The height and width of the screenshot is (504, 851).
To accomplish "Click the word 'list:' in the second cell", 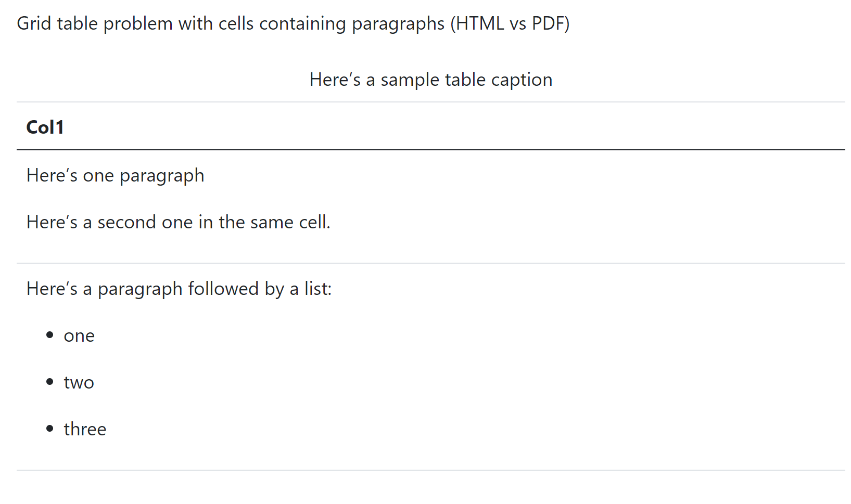I will pyautogui.click(x=318, y=289).
